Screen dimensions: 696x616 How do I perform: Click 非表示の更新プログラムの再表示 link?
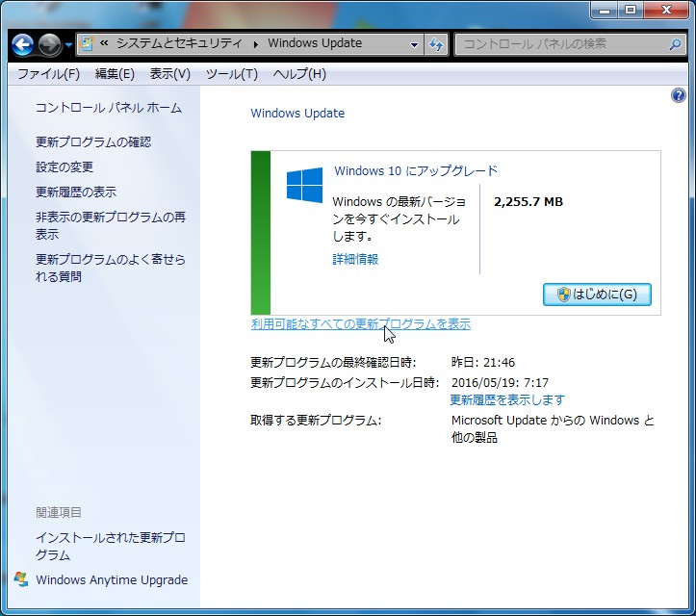111,225
